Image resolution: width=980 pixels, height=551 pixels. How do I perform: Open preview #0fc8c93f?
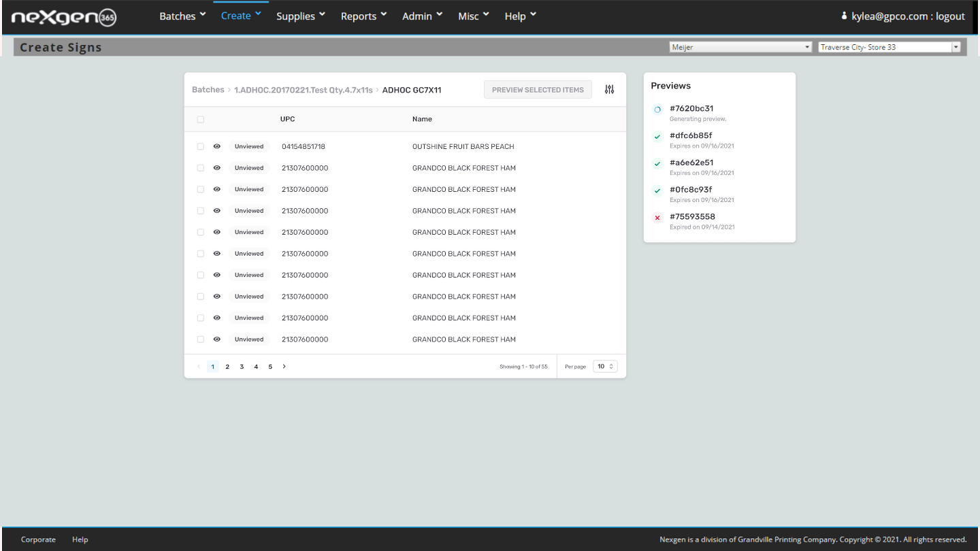click(x=691, y=190)
